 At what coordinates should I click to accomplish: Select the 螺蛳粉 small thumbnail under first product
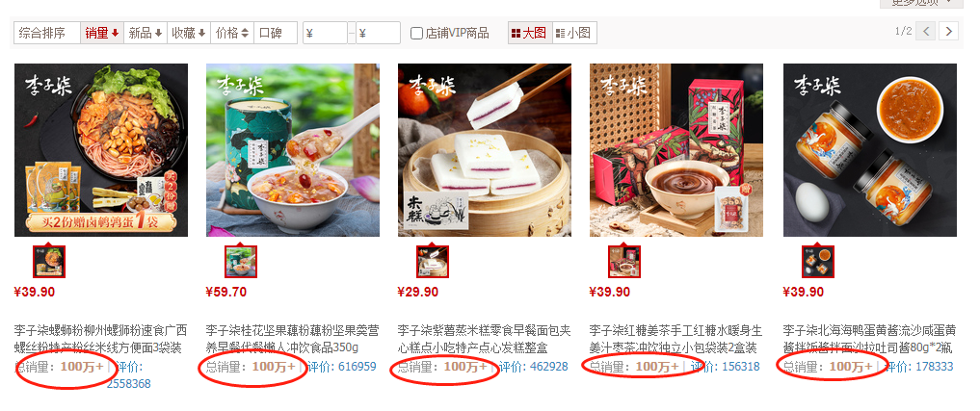(49, 261)
